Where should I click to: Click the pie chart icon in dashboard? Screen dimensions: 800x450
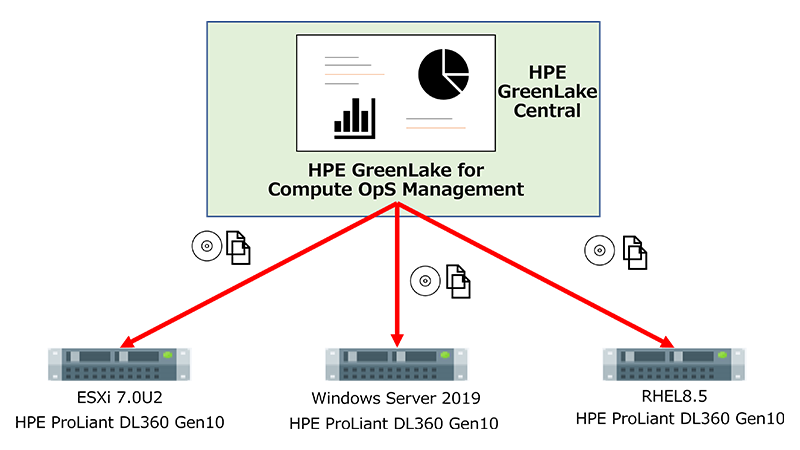443,74
